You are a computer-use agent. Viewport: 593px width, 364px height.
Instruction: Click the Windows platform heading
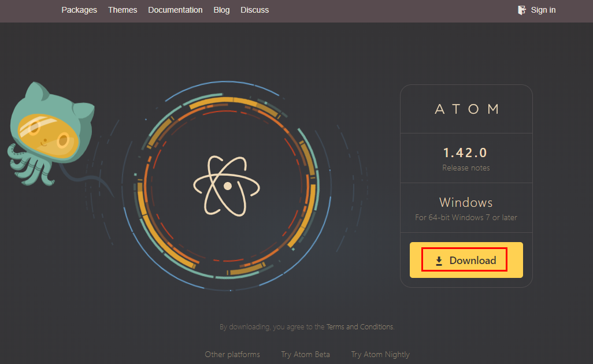tap(466, 202)
